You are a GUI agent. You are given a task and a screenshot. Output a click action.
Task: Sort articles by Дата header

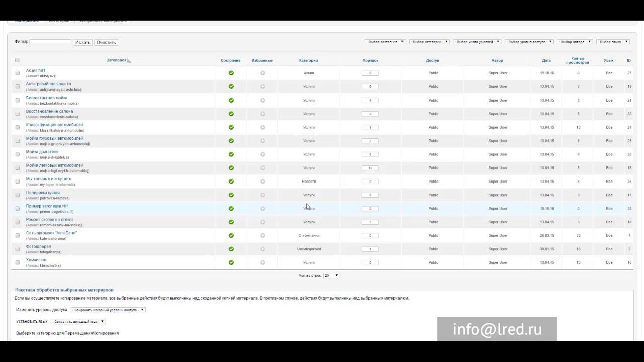pyautogui.click(x=546, y=60)
